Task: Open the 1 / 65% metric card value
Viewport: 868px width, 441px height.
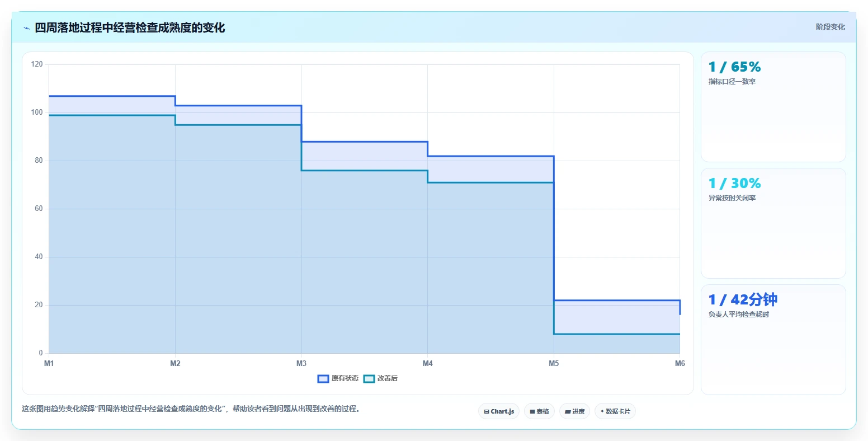Action: 734,67
